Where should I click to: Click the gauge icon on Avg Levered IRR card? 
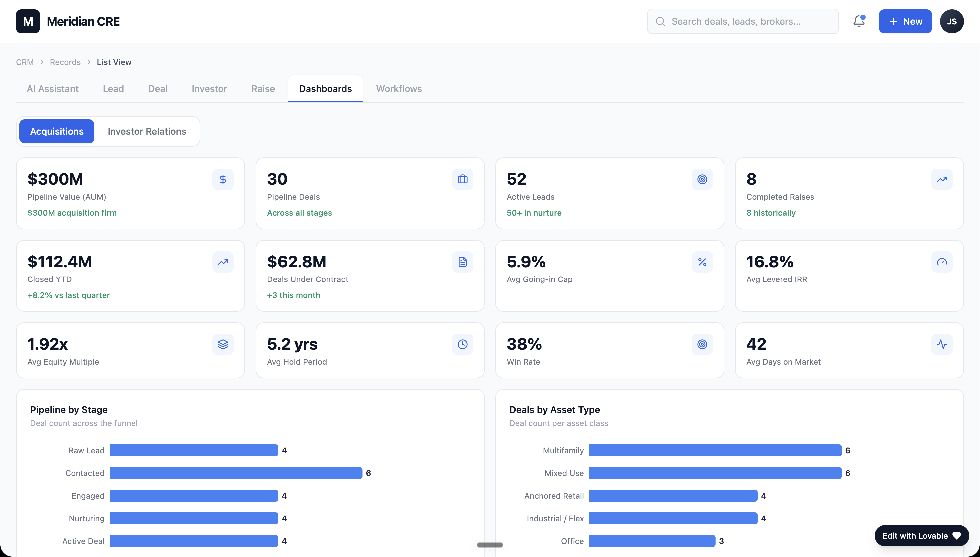[x=942, y=262]
